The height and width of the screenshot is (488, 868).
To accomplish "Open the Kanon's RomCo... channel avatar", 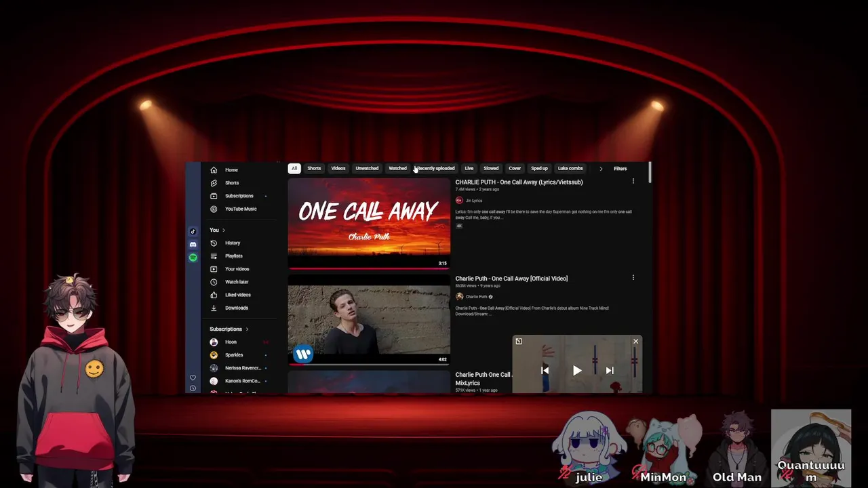I will click(x=214, y=381).
